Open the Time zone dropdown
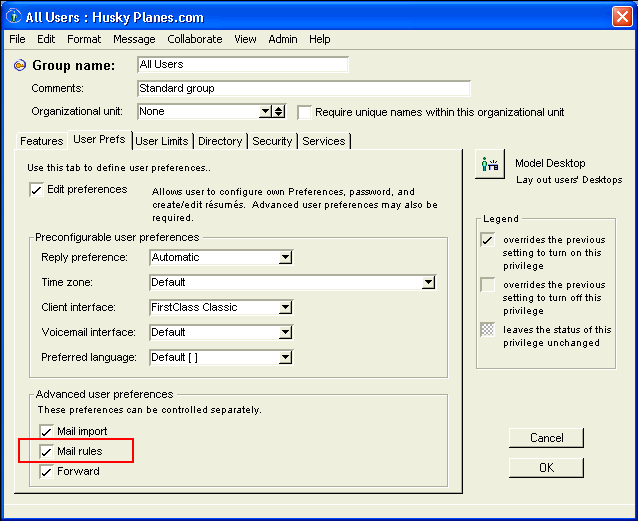 428,283
